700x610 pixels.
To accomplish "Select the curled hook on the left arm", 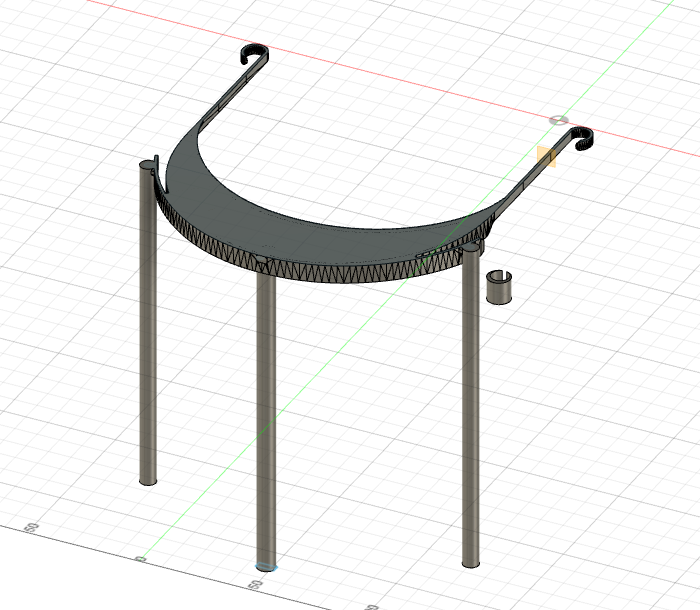I will pos(255,53).
